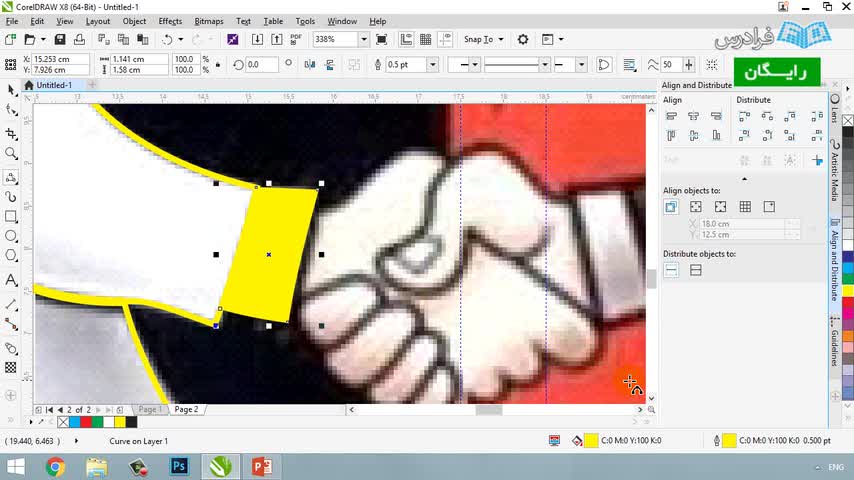This screenshot has height=480, width=854.
Task: Toggle the close curve button
Action: coord(604,65)
